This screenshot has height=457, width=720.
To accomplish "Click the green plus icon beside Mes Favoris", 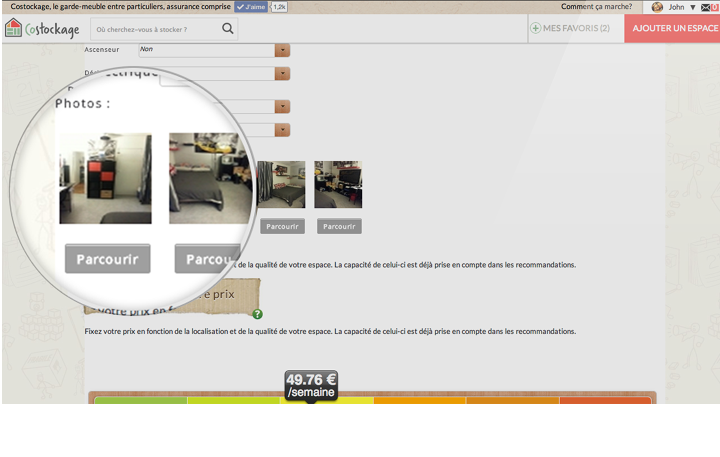I will coord(535,28).
